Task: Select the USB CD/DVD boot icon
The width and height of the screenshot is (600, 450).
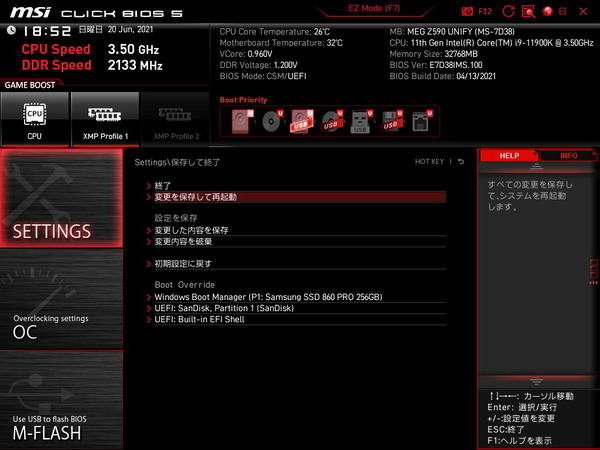Action: point(332,121)
